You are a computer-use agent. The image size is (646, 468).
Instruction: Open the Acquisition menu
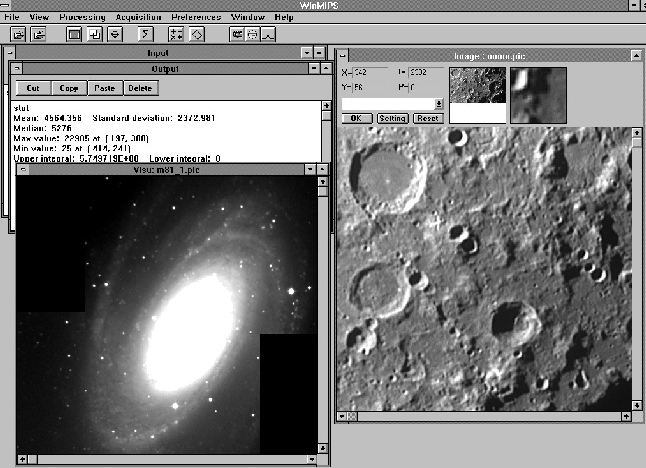[138, 17]
